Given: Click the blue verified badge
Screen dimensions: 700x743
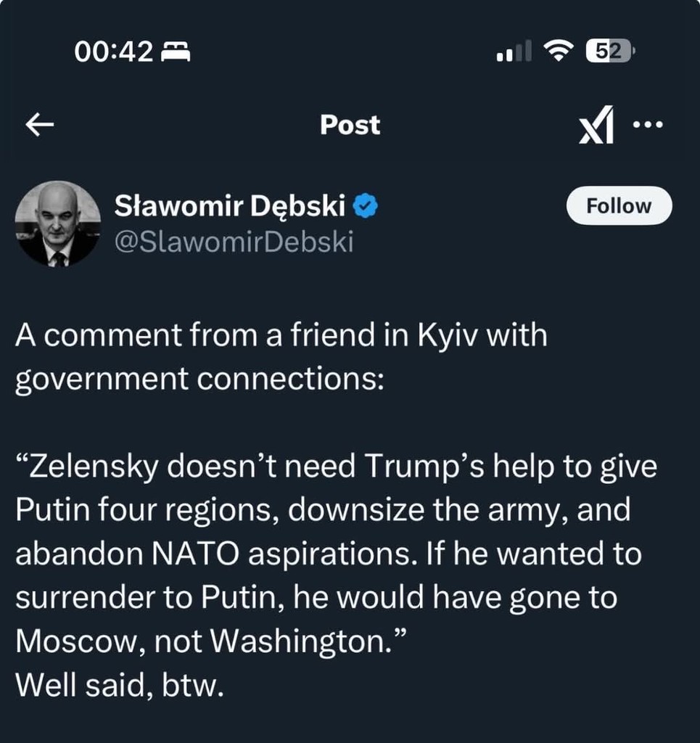Looking at the screenshot, I should (x=365, y=208).
